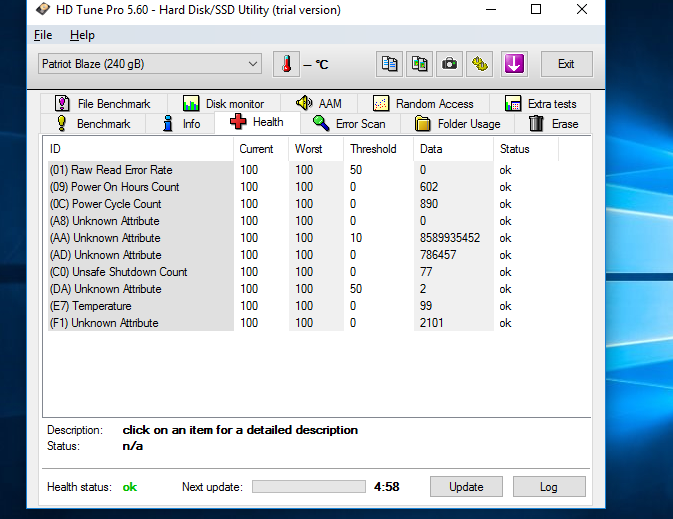Click the data value 786457
673x519 pixels.
tap(438, 255)
